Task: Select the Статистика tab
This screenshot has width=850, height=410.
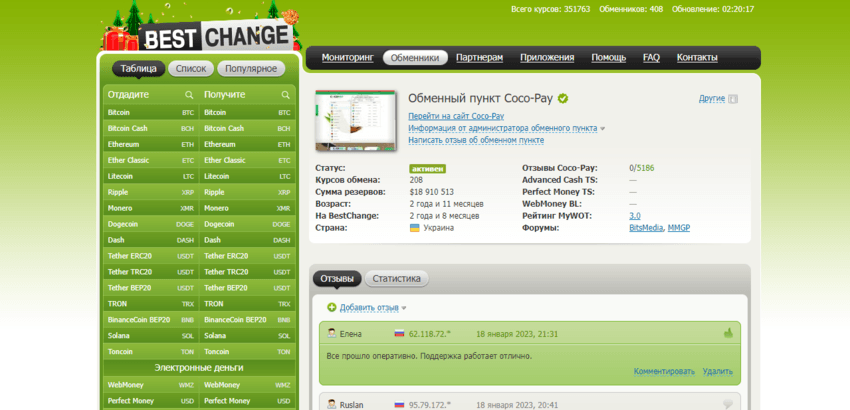Action: tap(396, 279)
